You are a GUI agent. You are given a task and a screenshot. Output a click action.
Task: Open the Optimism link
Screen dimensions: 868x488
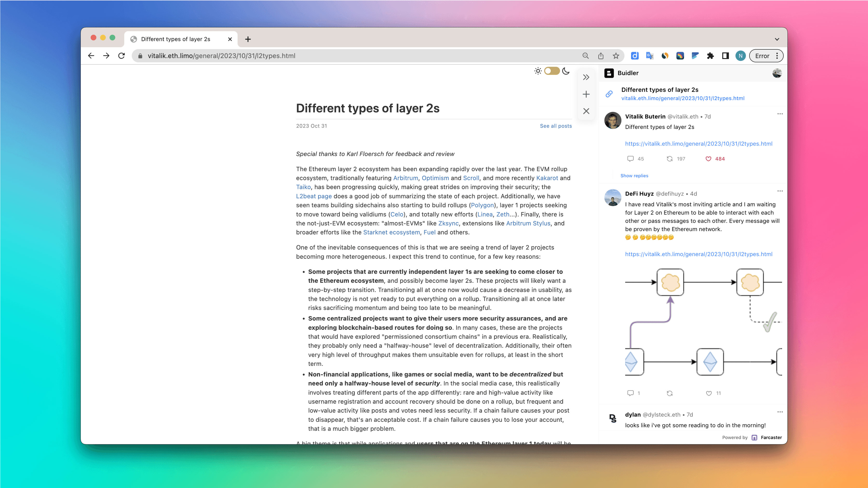click(435, 178)
